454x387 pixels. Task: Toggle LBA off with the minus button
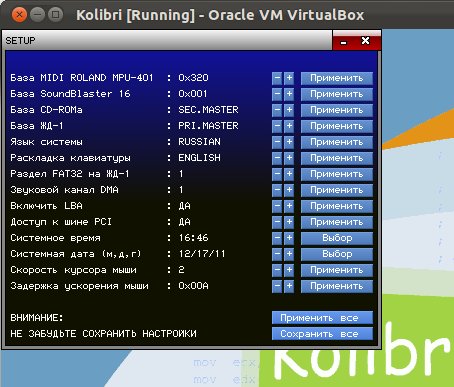pyautogui.click(x=277, y=206)
